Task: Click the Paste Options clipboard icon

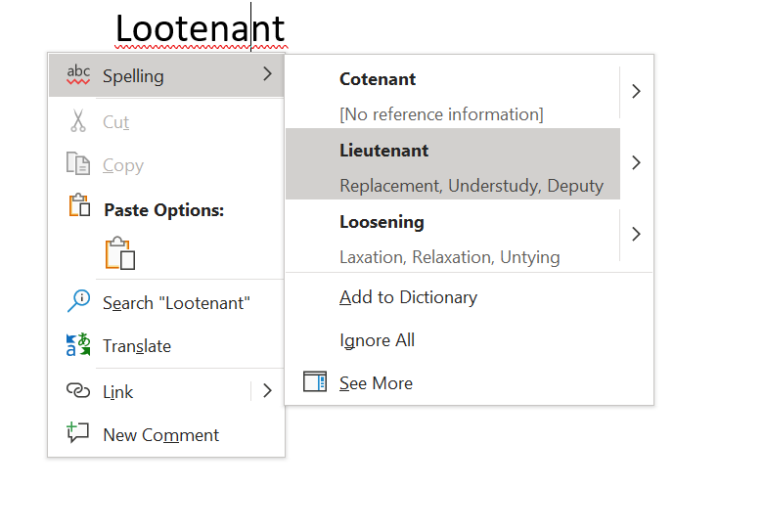Action: pyautogui.click(x=79, y=205)
